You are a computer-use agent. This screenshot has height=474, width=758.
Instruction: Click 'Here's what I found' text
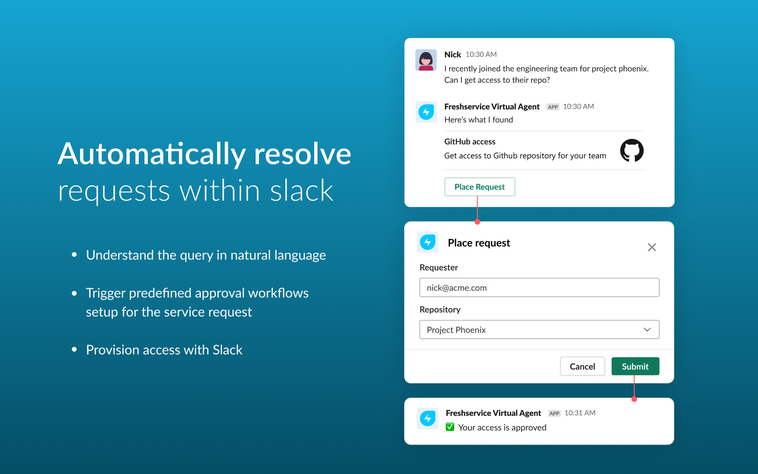[x=479, y=120]
